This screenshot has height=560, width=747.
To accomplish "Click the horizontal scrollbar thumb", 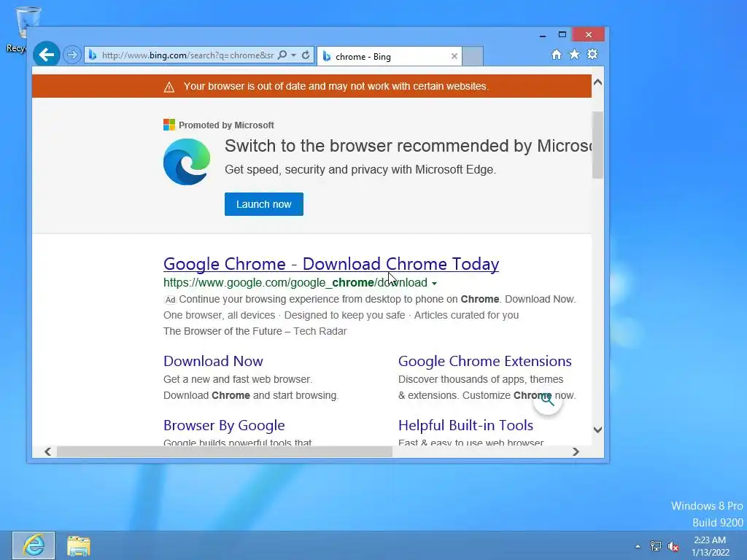I will (225, 451).
